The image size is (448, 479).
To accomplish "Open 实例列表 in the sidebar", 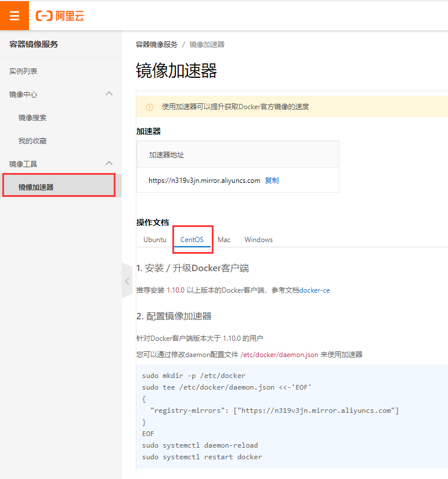I will click(23, 71).
